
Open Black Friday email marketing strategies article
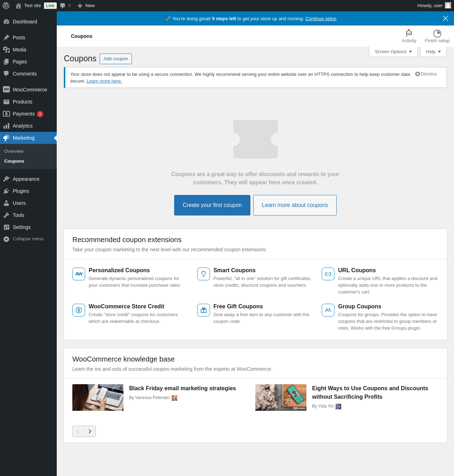point(182,388)
